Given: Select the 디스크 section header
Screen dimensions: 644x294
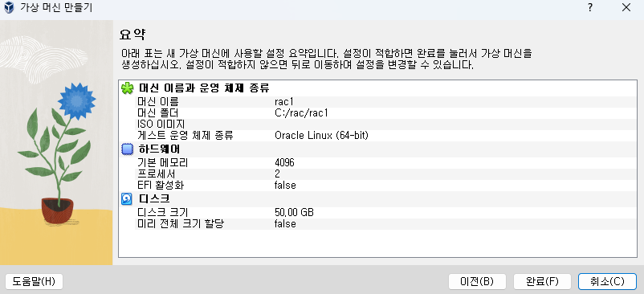Looking at the screenshot, I should tap(154, 199).
